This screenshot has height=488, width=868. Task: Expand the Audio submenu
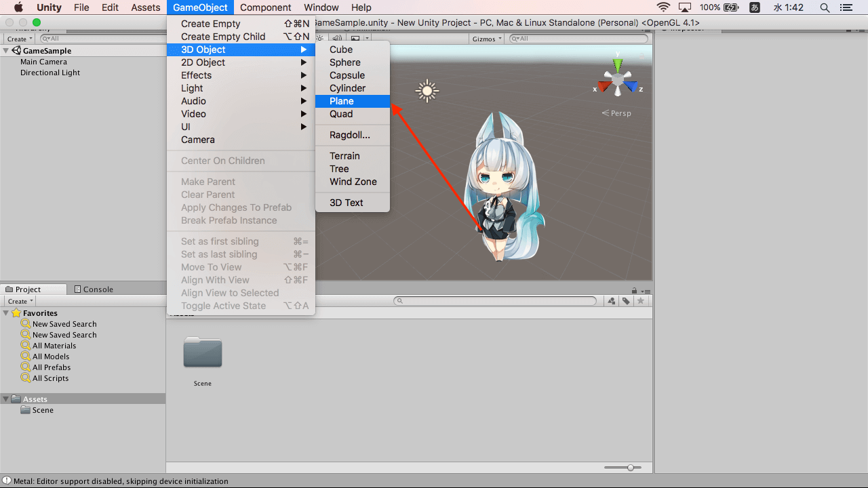(241, 101)
